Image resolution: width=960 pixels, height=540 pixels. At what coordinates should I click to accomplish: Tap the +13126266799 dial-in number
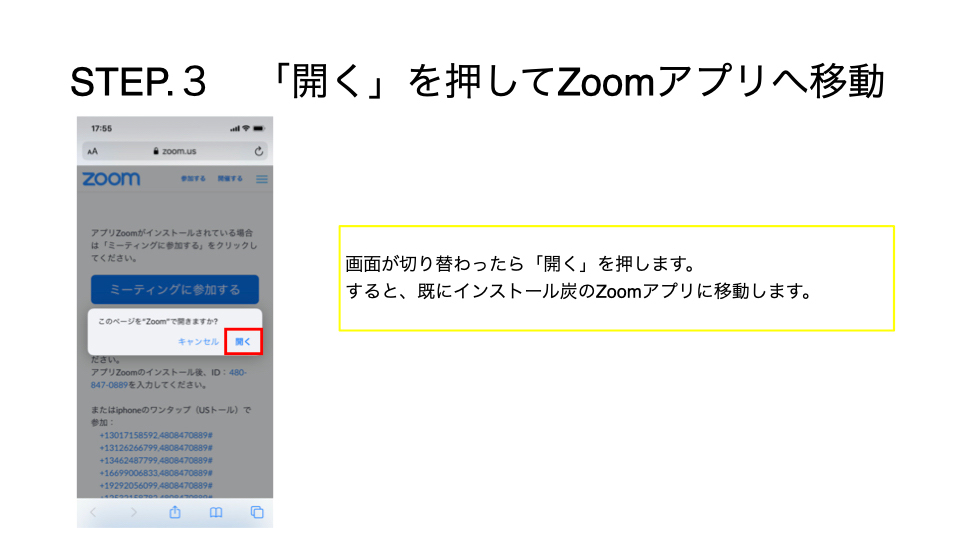[x=156, y=448]
